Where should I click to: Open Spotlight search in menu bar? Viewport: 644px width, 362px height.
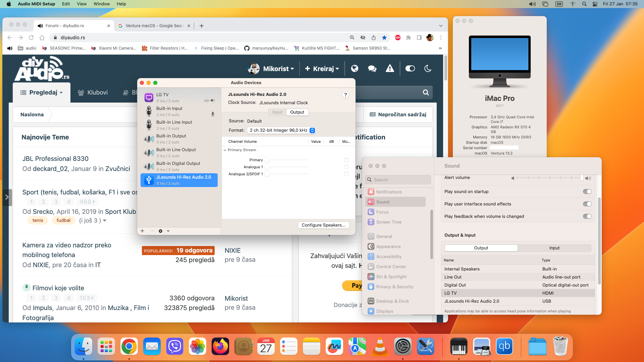(584, 4)
